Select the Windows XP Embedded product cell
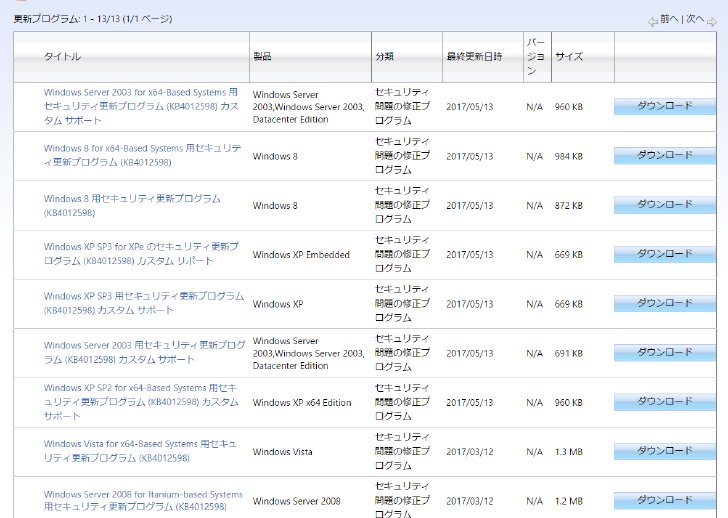This screenshot has height=518, width=728. (x=301, y=255)
